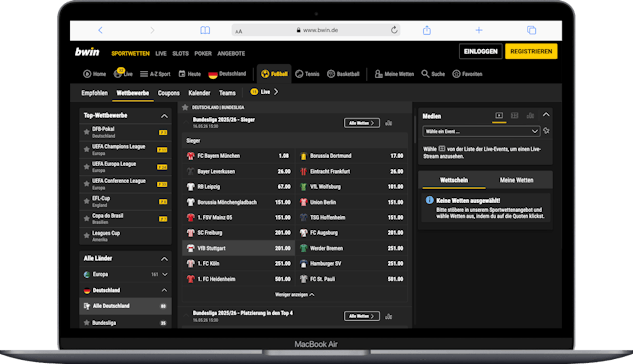Collapse the Medien panel
This screenshot has width=633, height=364.
(546, 115)
